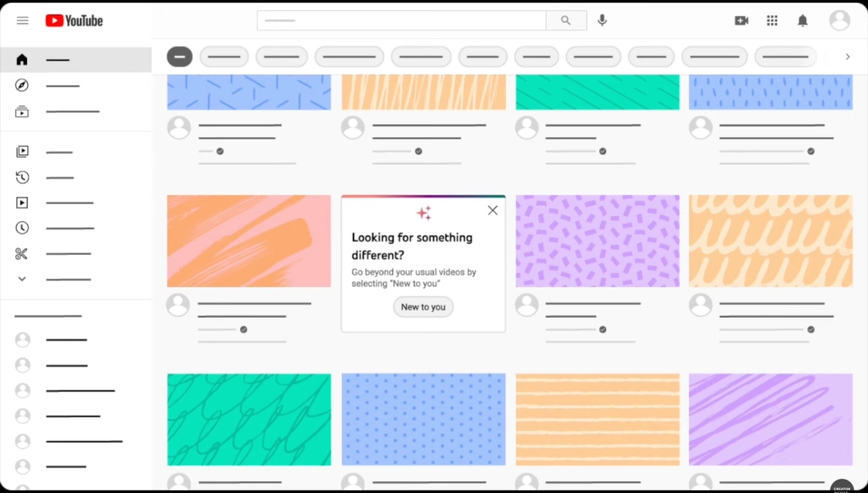Open Explore compass icon in sidebar
The width and height of the screenshot is (868, 493).
[x=21, y=86]
